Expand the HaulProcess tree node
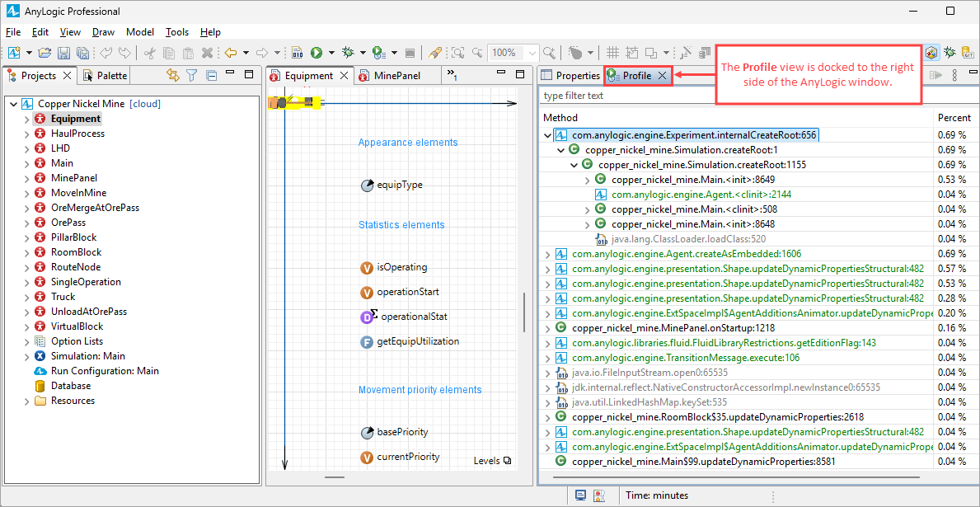 [27, 134]
